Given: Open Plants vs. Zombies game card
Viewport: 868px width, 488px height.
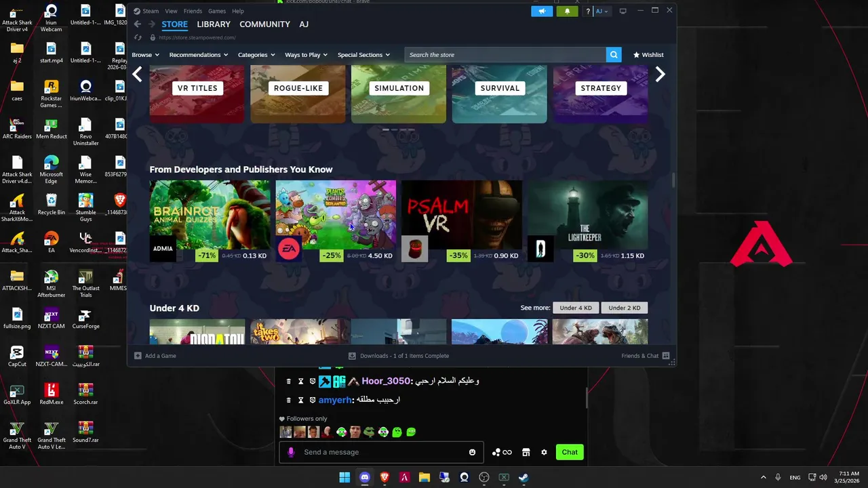Looking at the screenshot, I should pyautogui.click(x=336, y=221).
